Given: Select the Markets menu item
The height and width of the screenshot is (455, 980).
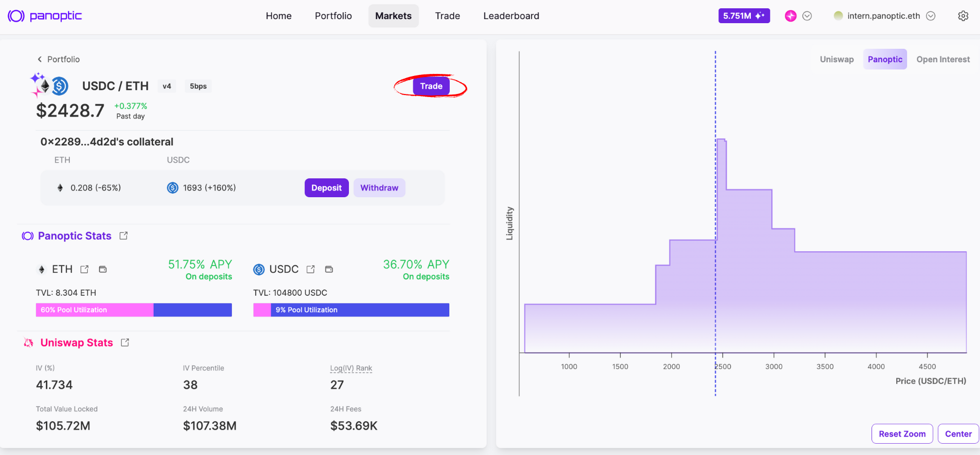Looking at the screenshot, I should tap(393, 16).
